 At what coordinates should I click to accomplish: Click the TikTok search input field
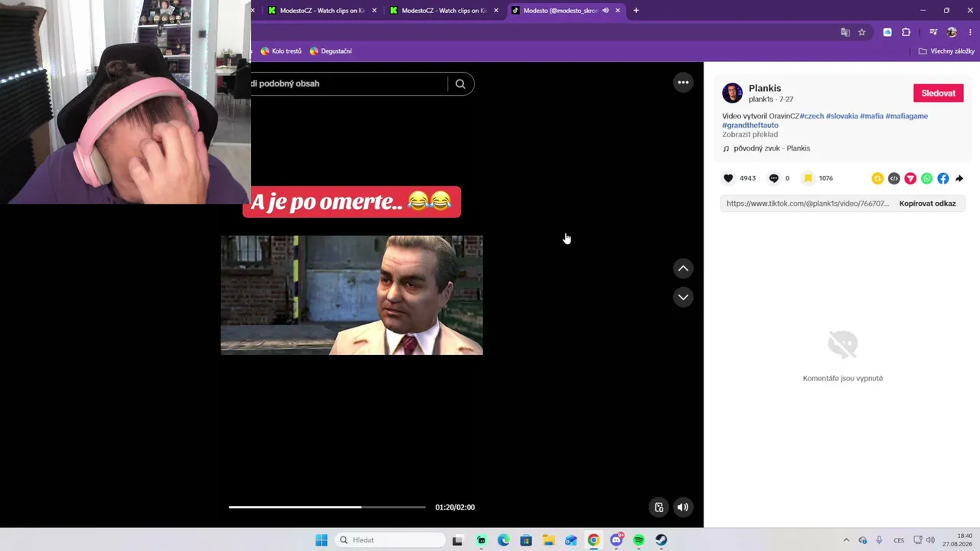348,83
